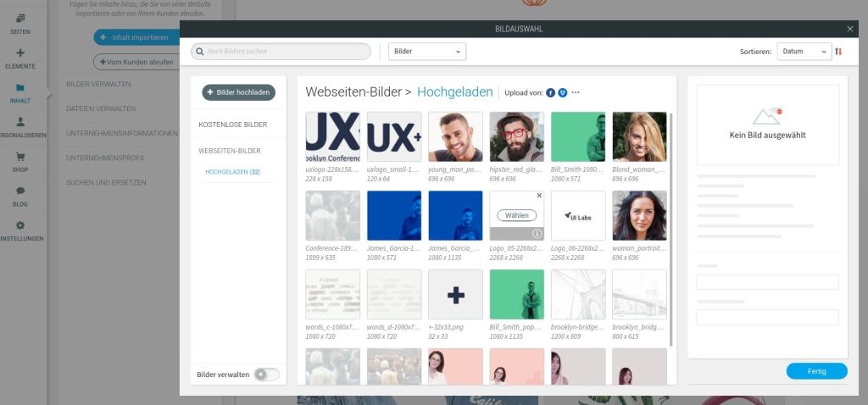Click the Kein Bild ausgewählt preview box
The image size is (868, 405).
pos(768,125)
